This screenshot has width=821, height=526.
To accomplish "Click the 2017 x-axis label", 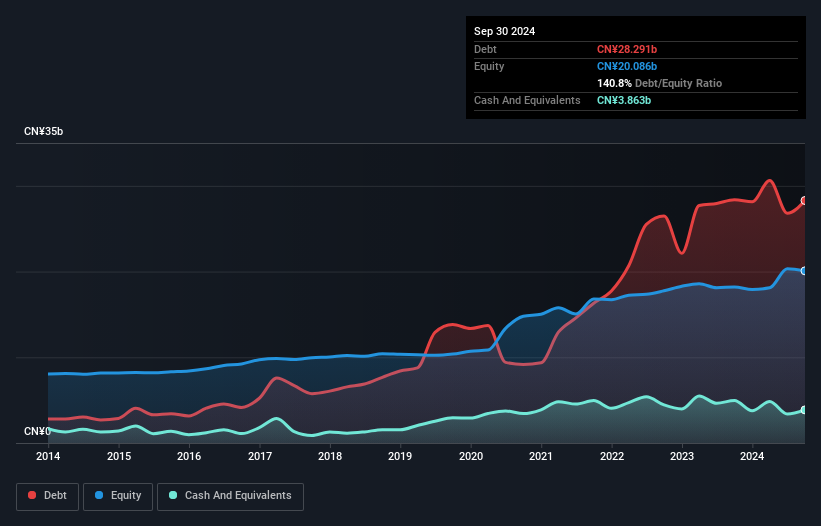I will tap(260, 456).
